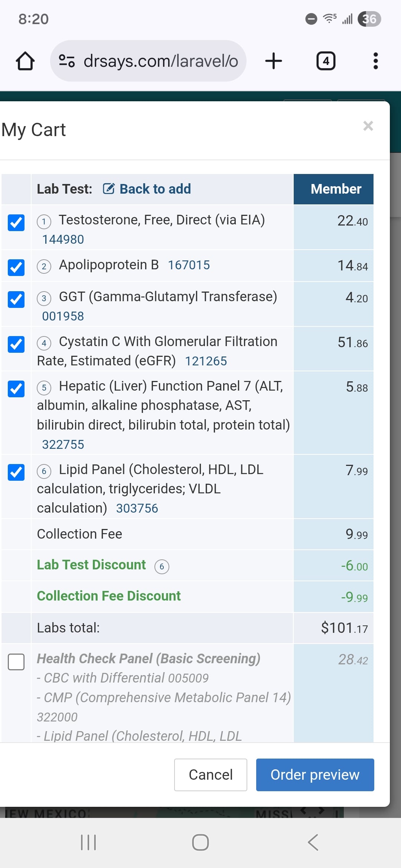Close the My Cart dialog

tap(368, 126)
